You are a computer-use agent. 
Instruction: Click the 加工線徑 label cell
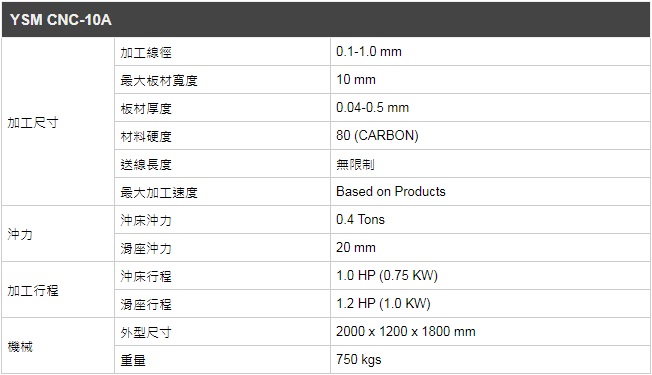[x=222, y=52]
